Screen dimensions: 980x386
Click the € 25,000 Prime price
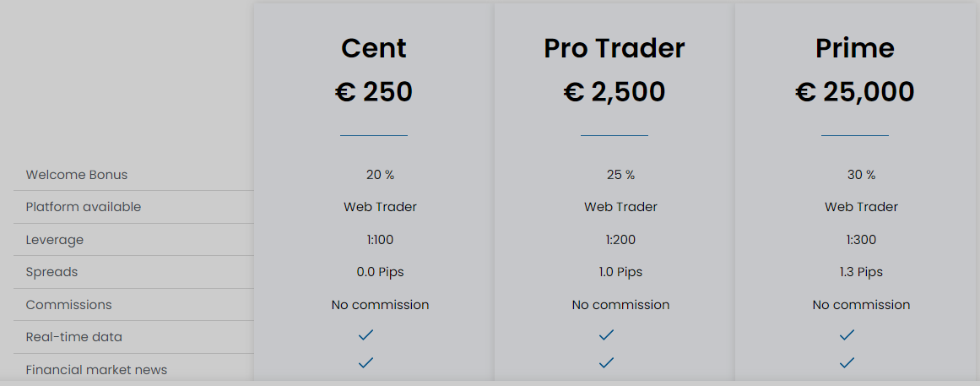coord(855,92)
